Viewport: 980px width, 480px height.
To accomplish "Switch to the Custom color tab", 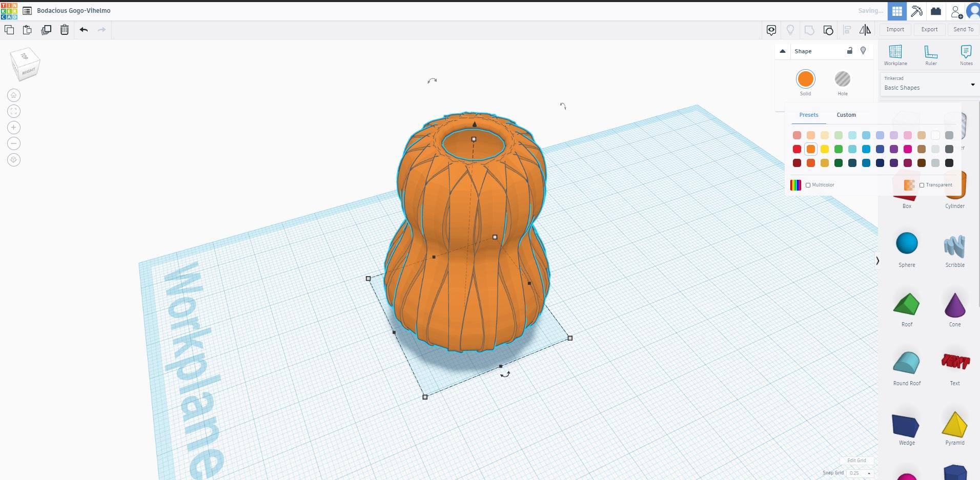I will (846, 115).
